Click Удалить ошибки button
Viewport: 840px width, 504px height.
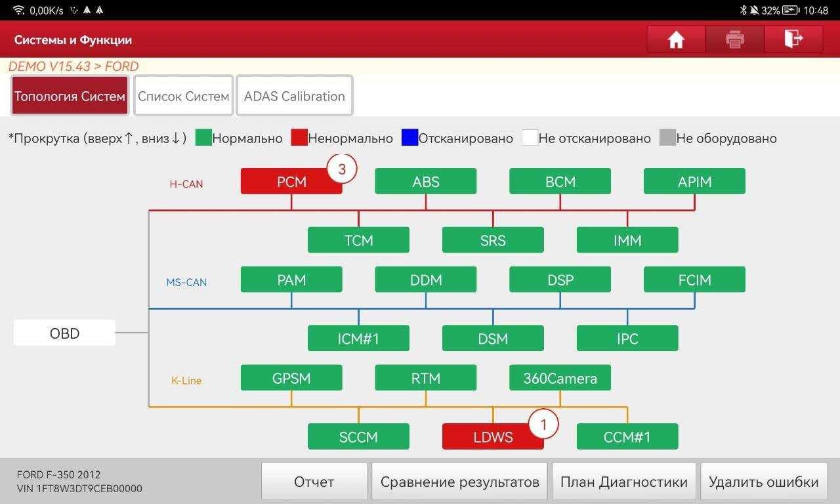coord(764,482)
